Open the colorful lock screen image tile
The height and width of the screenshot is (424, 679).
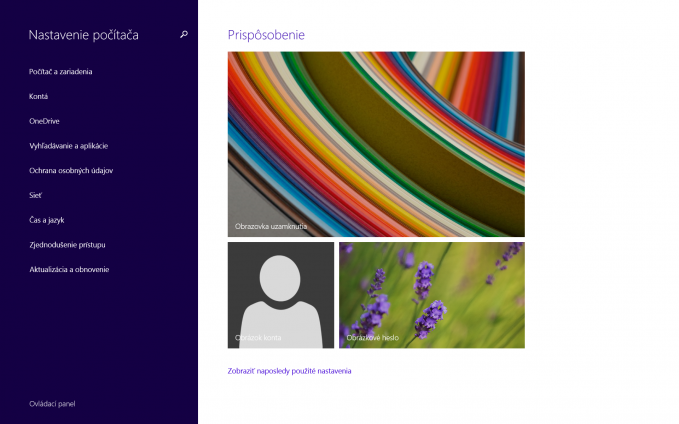tap(376, 144)
